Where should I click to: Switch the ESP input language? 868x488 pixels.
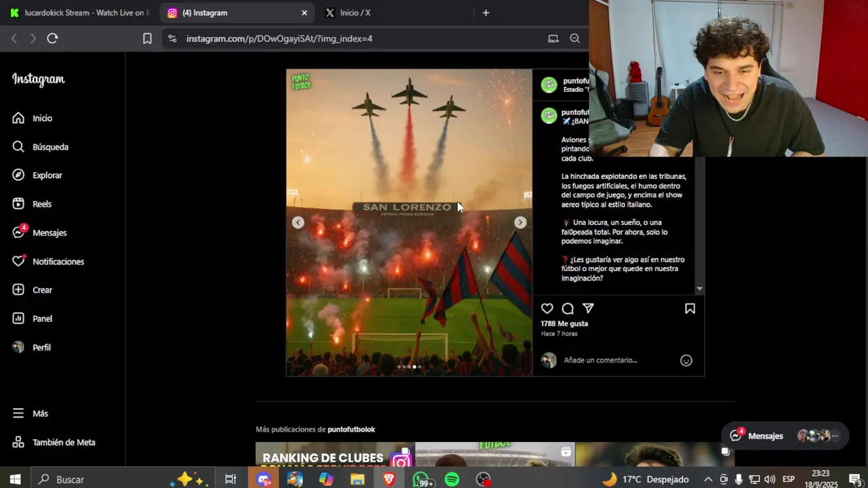pos(789,479)
